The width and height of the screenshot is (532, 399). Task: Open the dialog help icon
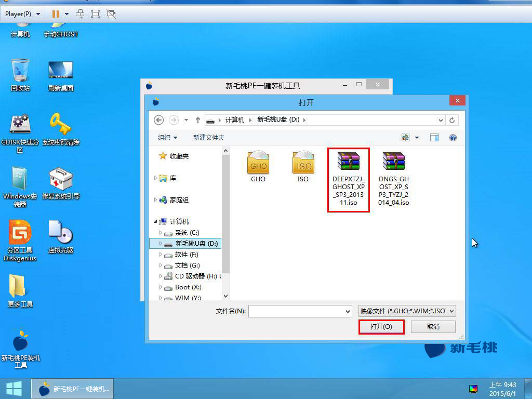(x=453, y=137)
